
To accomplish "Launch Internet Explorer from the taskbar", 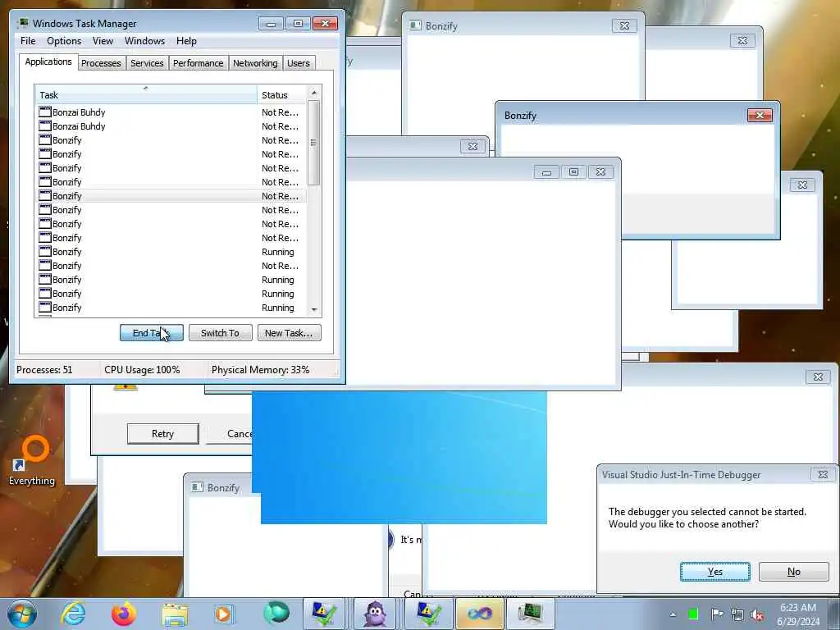I will [x=73, y=614].
